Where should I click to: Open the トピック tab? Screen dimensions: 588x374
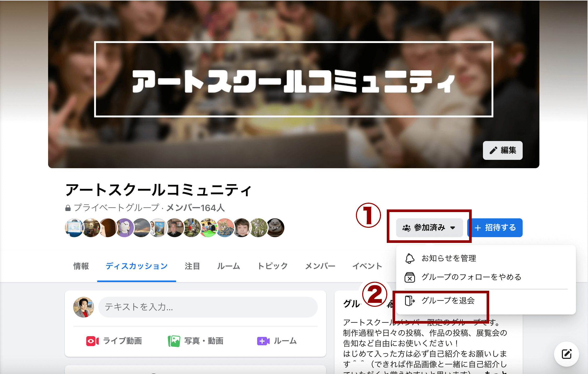[x=273, y=266]
